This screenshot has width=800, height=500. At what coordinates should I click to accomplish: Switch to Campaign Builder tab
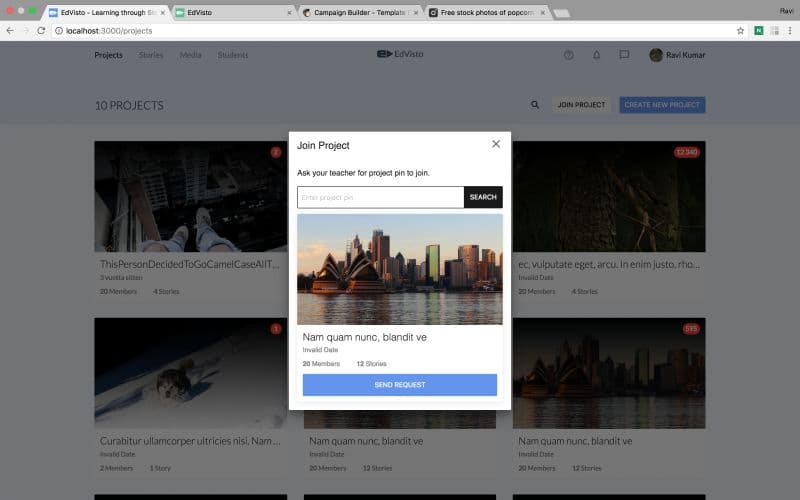point(360,12)
